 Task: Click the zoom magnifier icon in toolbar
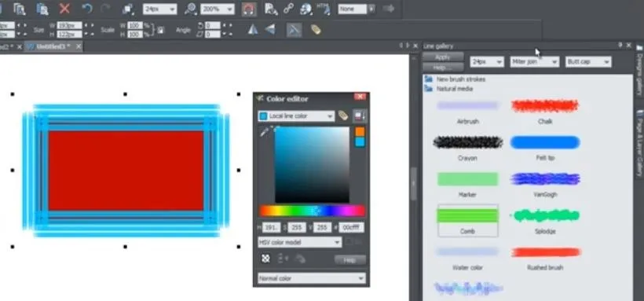191,9
